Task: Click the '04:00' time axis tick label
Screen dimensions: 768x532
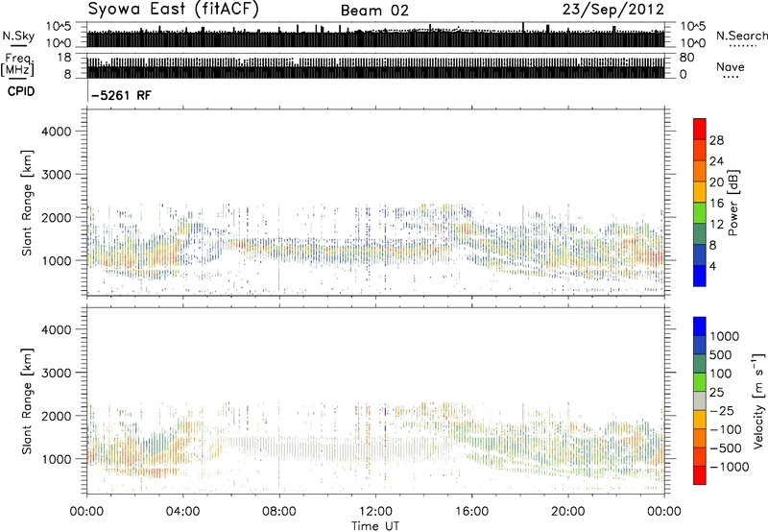Action: point(182,512)
